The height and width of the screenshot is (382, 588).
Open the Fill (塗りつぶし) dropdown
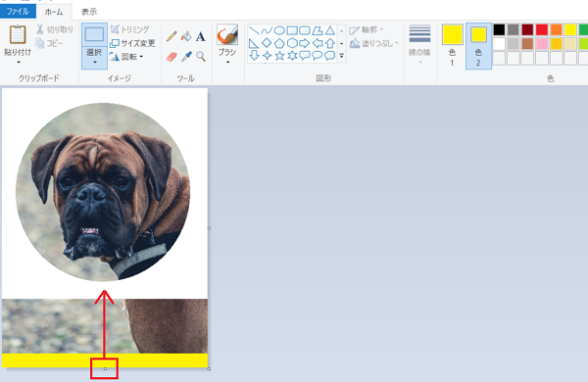point(374,43)
